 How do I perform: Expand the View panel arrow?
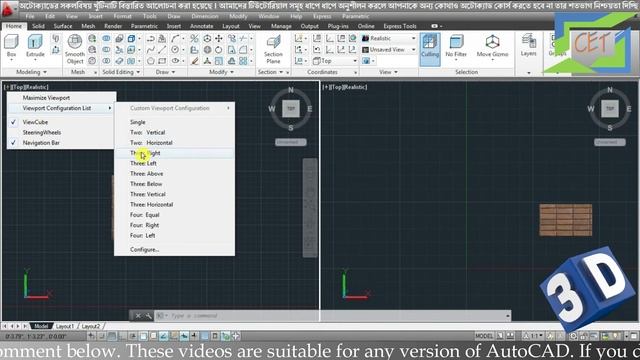pyautogui.click(x=396, y=72)
